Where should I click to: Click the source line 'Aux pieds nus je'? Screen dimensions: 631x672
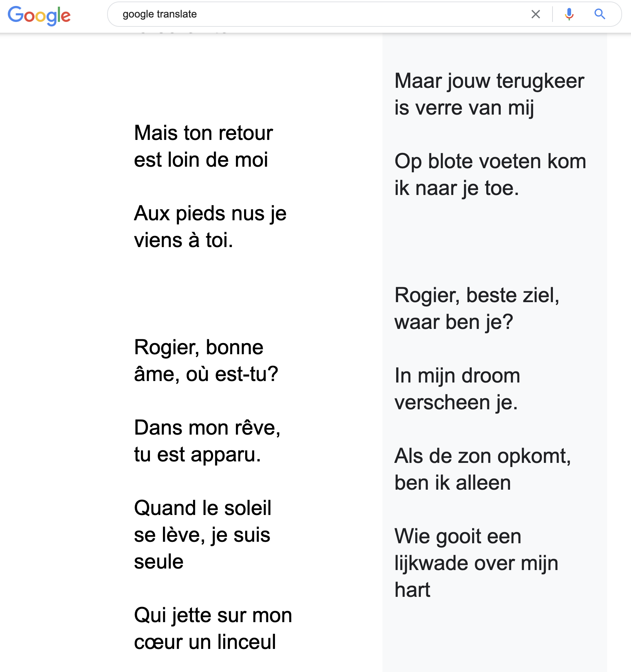coord(210,214)
